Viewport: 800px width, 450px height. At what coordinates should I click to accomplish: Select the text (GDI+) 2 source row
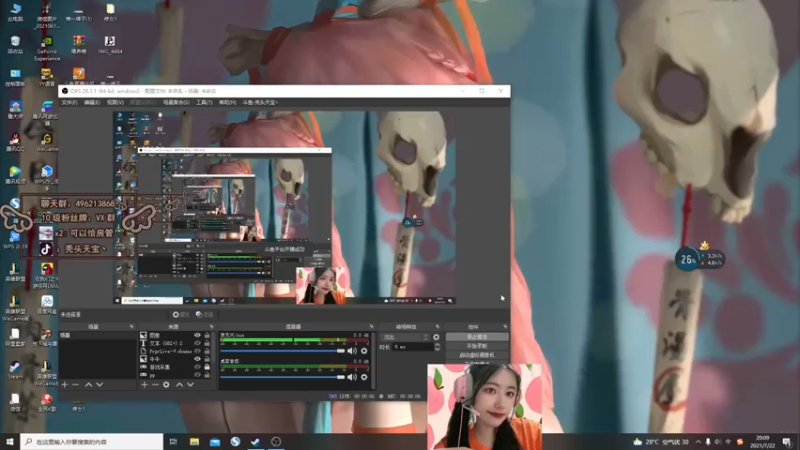[x=175, y=343]
